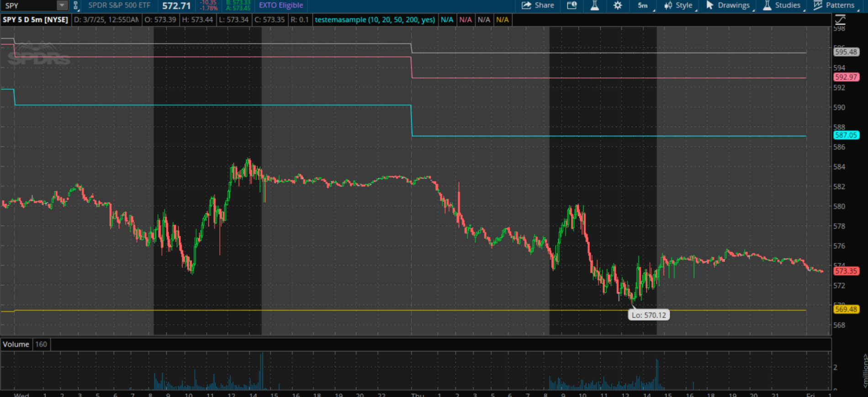Click the flask icon beside the gear

pos(594,5)
